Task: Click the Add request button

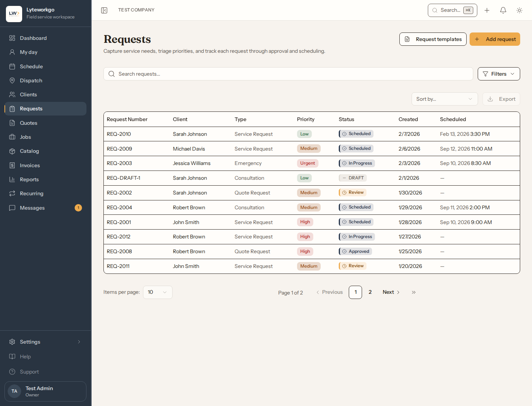Action: 495,39
